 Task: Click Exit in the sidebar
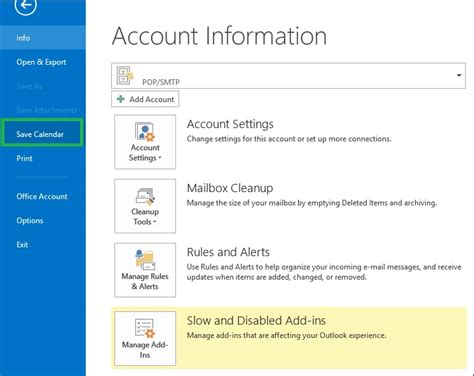(22, 245)
